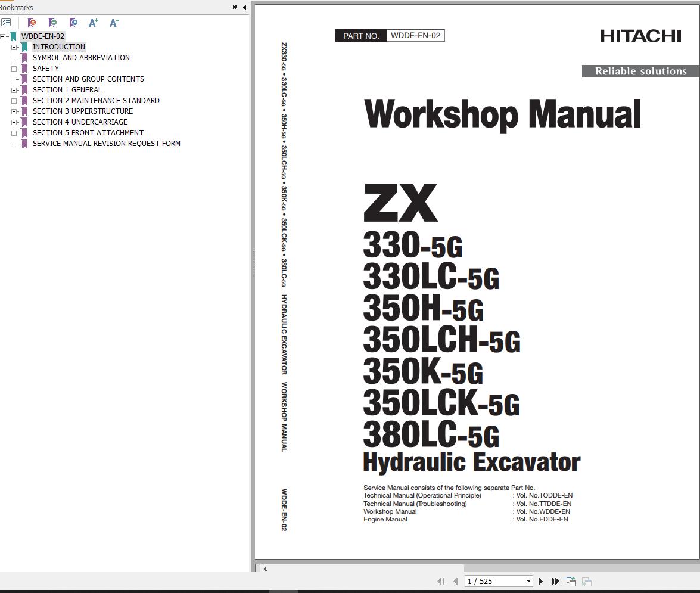Image resolution: width=700 pixels, height=593 pixels.
Task: Hide Bookmarks panel with left triangle
Action: (245, 7)
